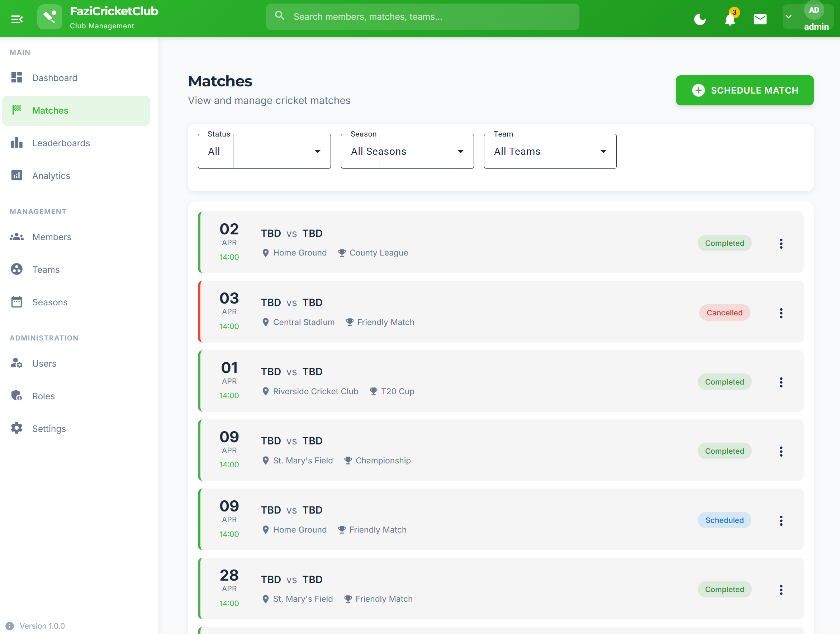The image size is (840, 634).
Task: Open Settings in the sidebar
Action: pos(76,429)
